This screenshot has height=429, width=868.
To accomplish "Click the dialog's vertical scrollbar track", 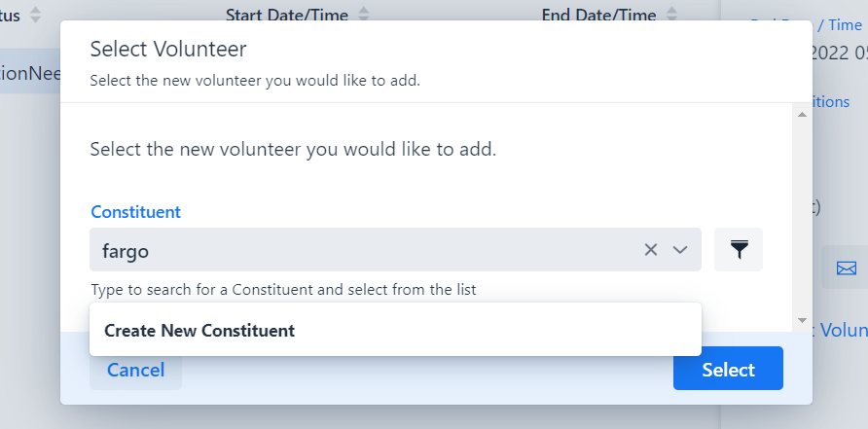I will (802, 217).
